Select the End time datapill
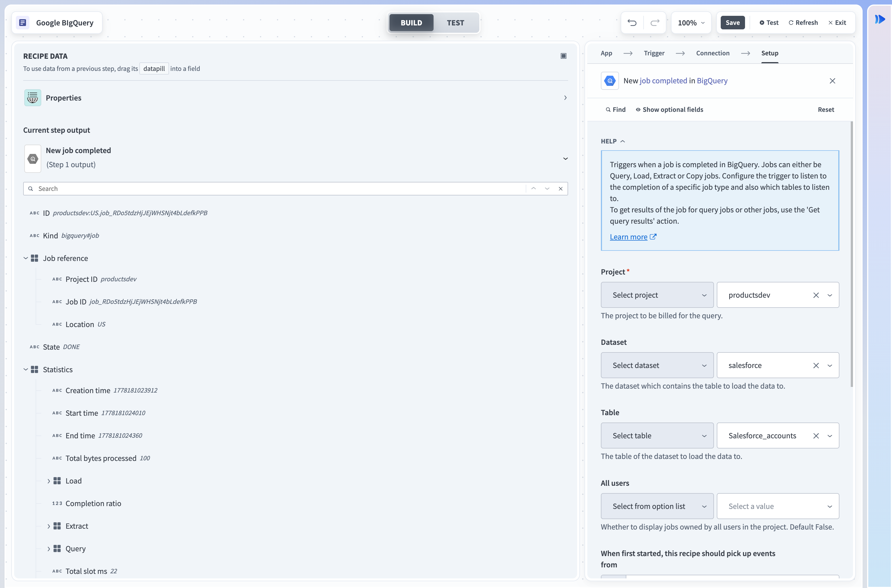This screenshot has height=588, width=892. pos(97,435)
